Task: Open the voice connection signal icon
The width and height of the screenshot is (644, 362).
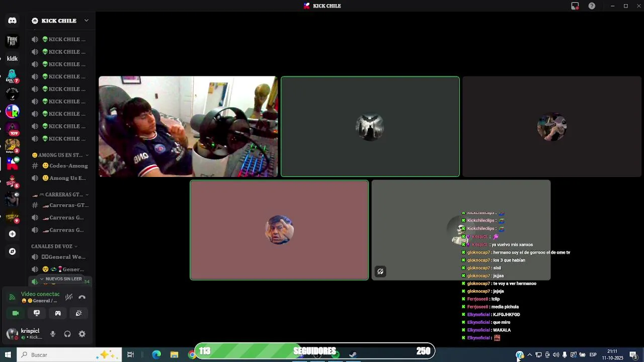Action: [x=12, y=297]
